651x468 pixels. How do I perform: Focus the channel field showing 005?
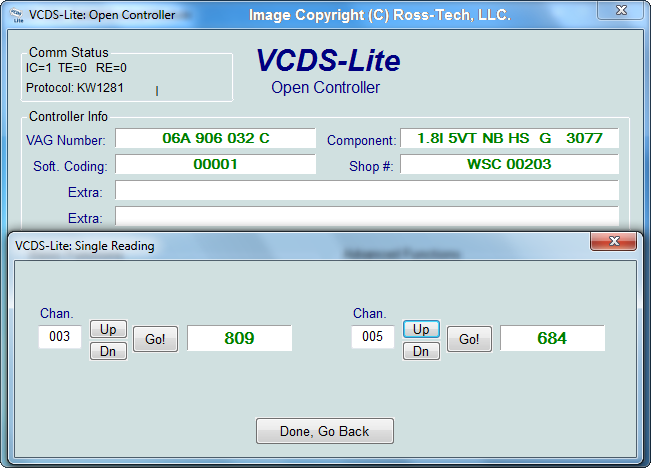tap(373, 336)
